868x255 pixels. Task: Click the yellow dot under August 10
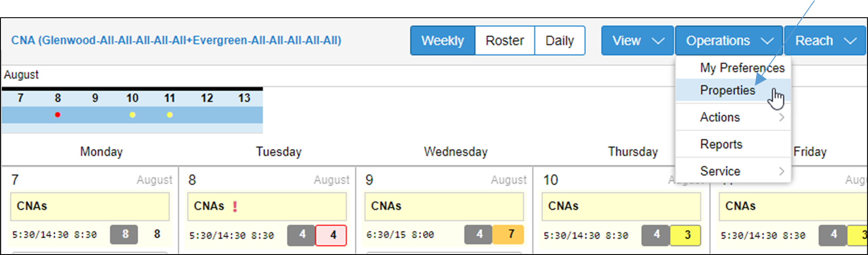pos(132,115)
